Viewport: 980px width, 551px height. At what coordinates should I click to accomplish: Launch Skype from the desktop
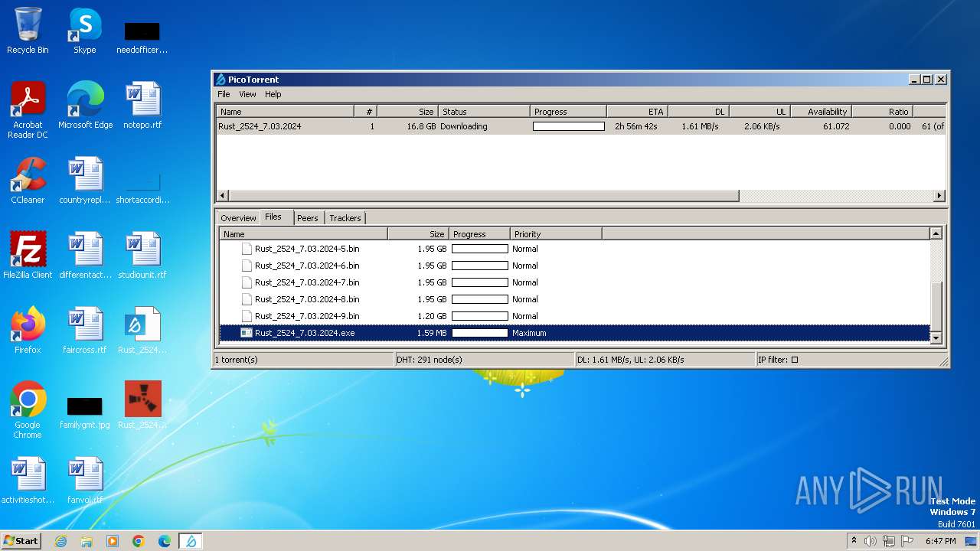[85, 31]
